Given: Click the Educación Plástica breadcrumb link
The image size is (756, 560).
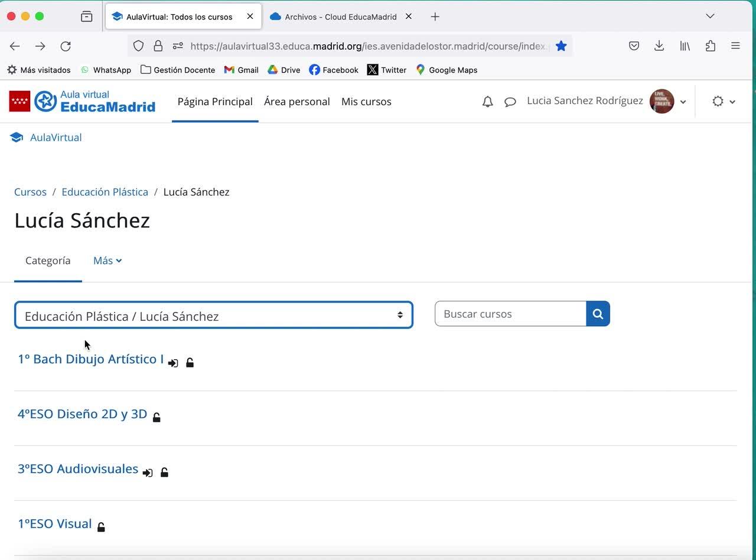Looking at the screenshot, I should (x=105, y=192).
